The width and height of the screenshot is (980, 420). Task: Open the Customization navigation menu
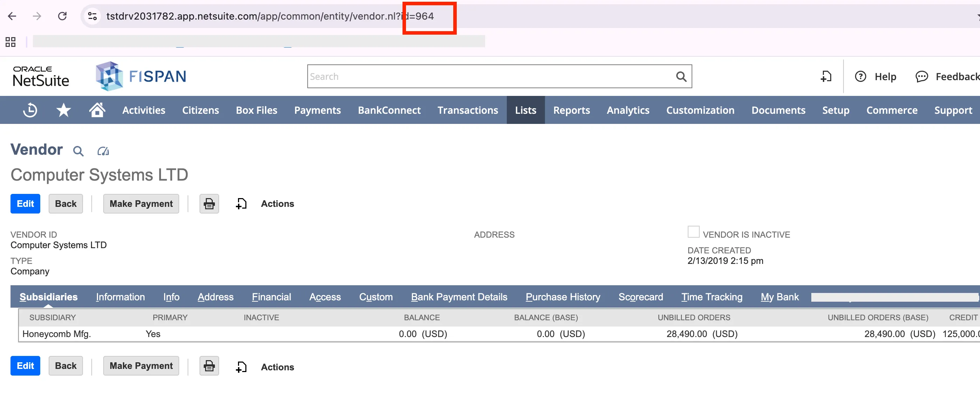click(x=700, y=110)
